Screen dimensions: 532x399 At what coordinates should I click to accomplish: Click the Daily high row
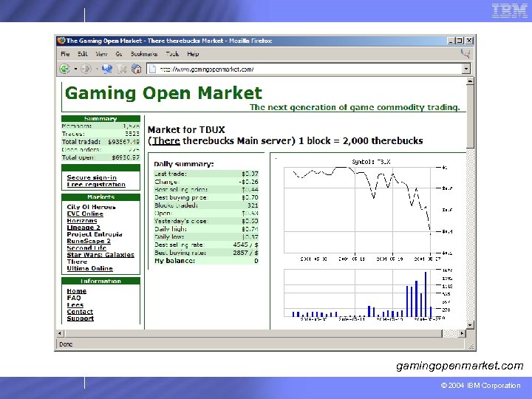(206, 229)
